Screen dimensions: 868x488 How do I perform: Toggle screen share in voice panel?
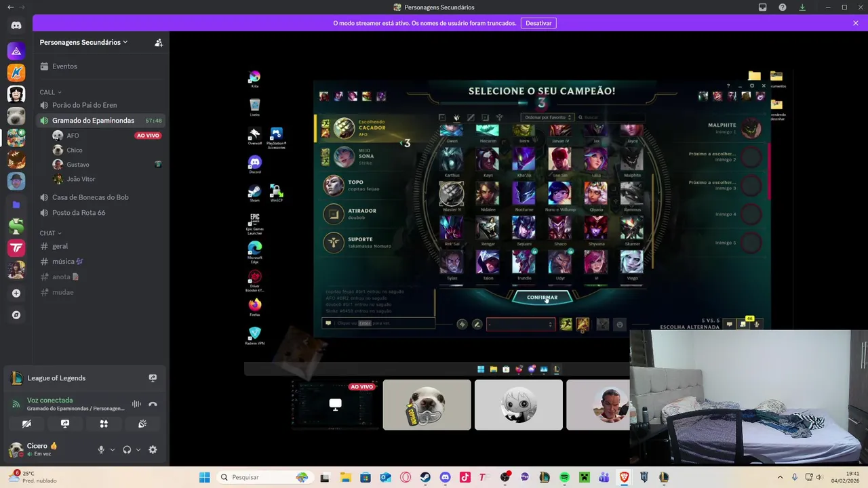click(65, 424)
